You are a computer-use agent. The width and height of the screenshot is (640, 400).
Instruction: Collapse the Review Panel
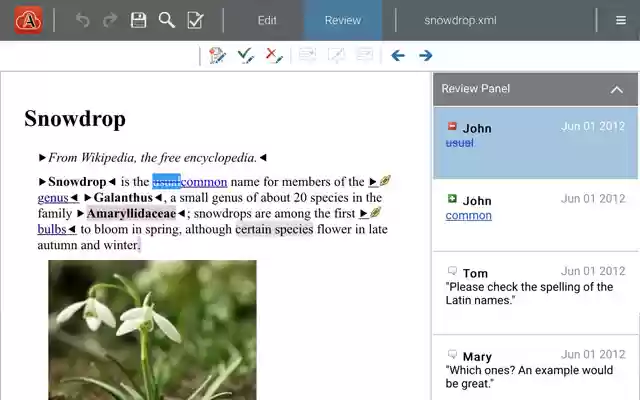(x=617, y=89)
